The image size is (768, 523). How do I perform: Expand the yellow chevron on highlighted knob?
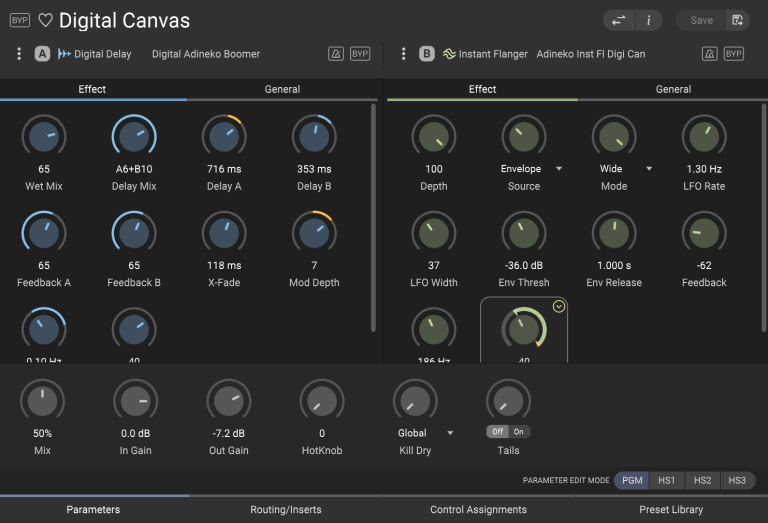coord(559,307)
